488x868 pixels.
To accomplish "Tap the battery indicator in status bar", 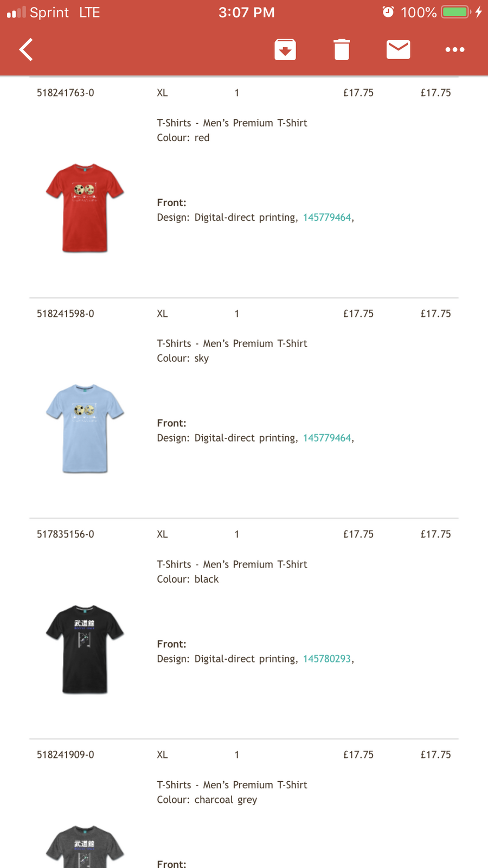I will pos(456,12).
